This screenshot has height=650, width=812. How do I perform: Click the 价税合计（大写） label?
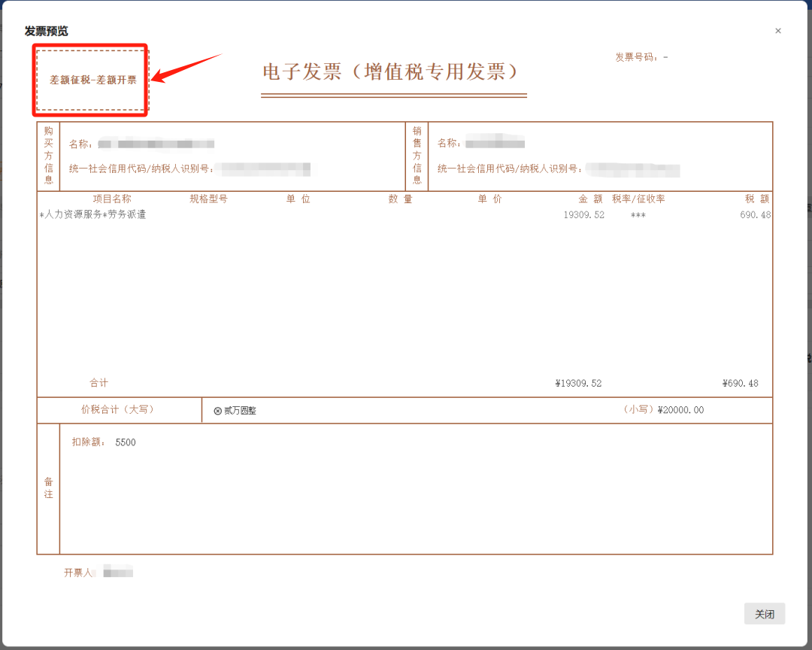118,409
